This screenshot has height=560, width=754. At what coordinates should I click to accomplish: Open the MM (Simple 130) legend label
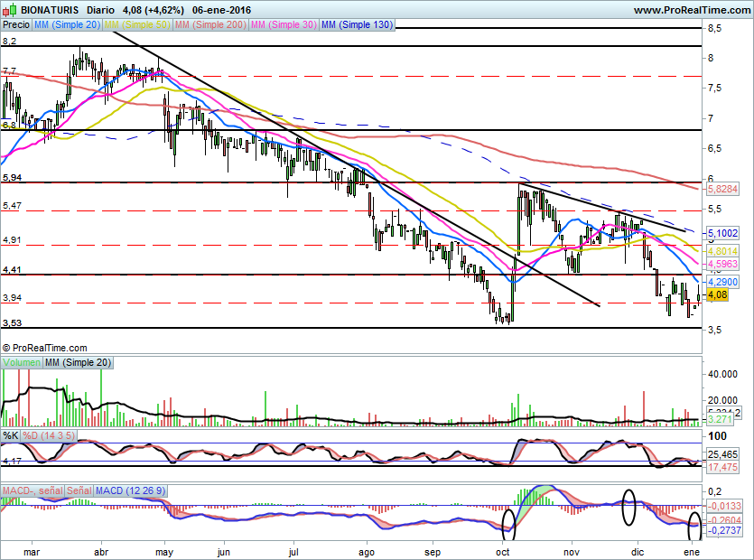point(357,24)
